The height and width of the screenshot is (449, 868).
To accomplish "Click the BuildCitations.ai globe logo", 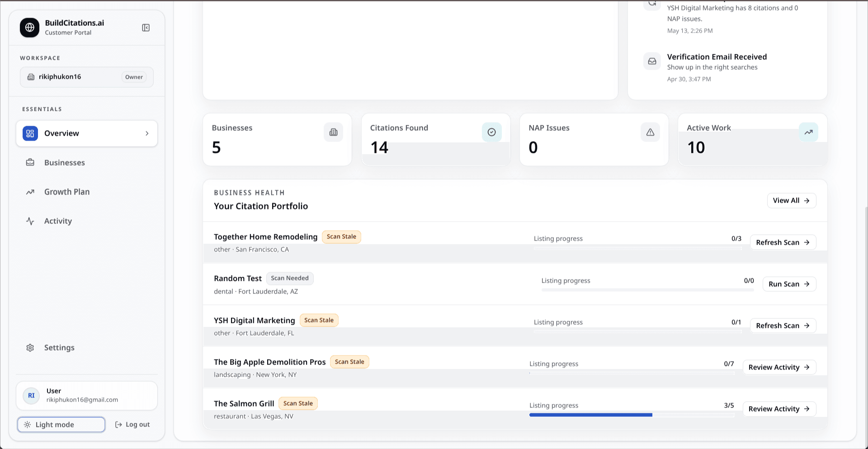I will 29,28.
